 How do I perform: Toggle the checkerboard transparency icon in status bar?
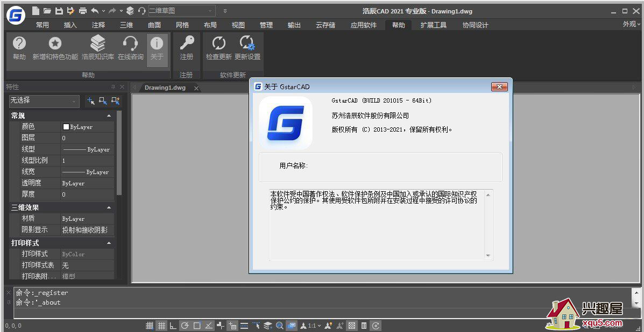coord(352,326)
